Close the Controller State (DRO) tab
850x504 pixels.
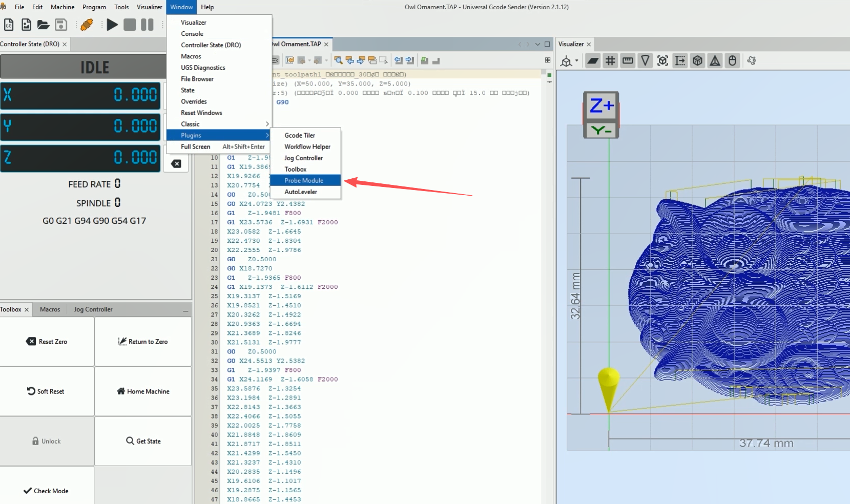tap(65, 45)
